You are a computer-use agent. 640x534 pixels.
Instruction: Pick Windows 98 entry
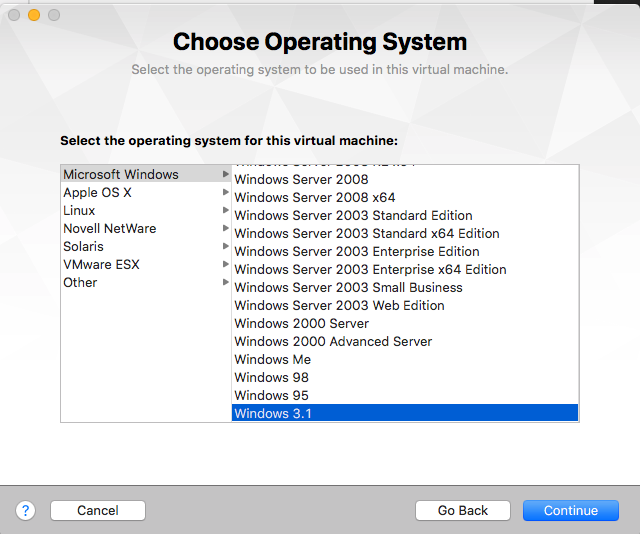click(x=271, y=377)
